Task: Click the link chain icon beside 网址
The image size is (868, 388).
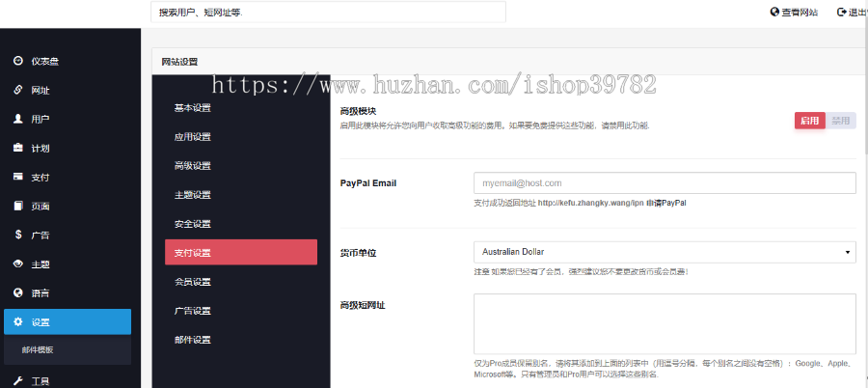Action: [17, 90]
